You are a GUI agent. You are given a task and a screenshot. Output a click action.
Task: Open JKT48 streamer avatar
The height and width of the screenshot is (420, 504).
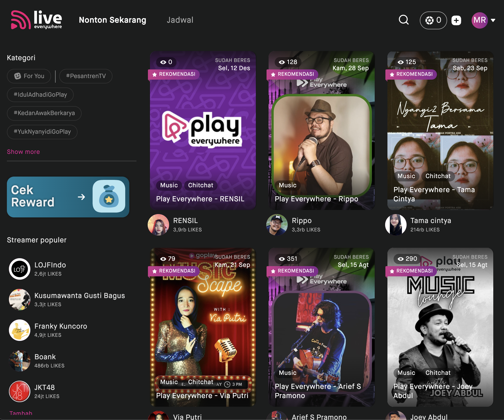[x=20, y=391]
